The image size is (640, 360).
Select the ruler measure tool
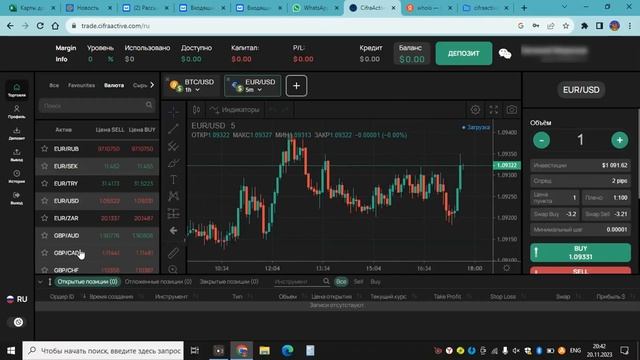coord(173,253)
